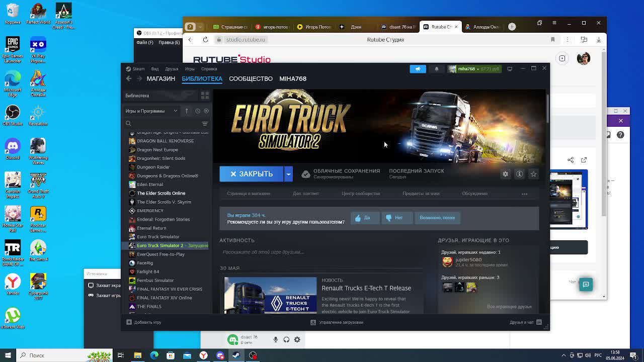The height and width of the screenshot is (362, 644).
Task: Go forward with Steam's navigation arrow
Action: [139, 78]
